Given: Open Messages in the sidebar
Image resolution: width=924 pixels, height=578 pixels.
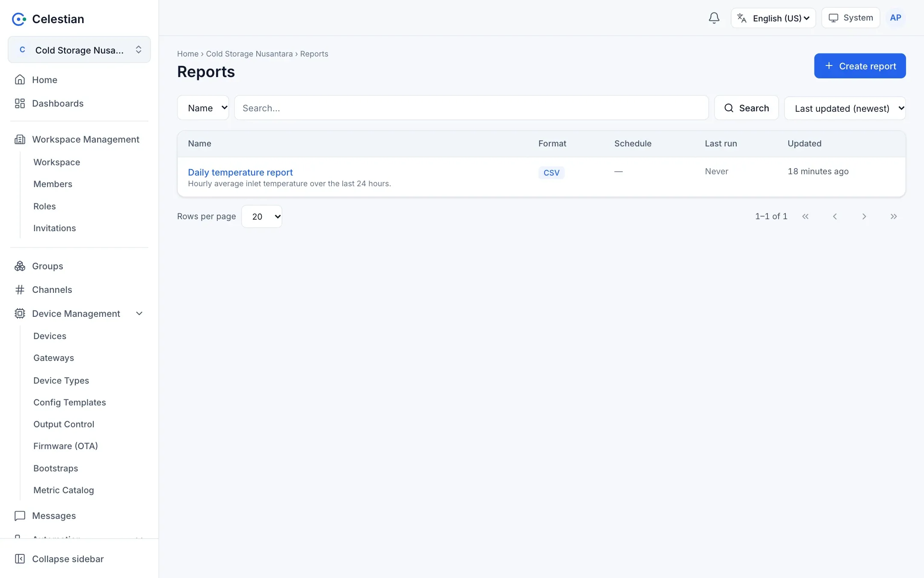Looking at the screenshot, I should coord(79,515).
